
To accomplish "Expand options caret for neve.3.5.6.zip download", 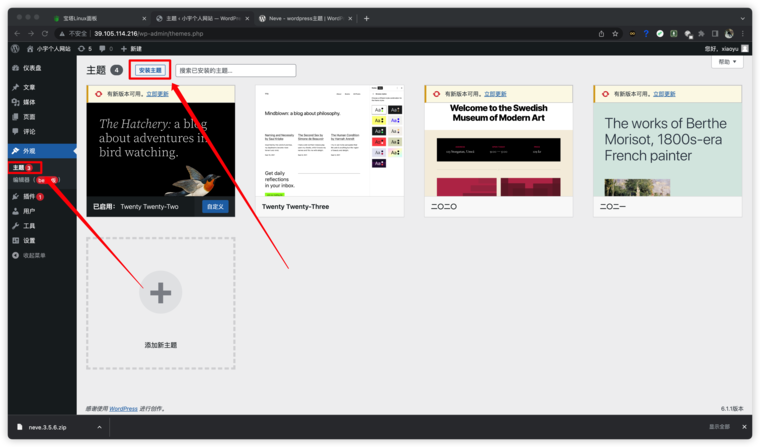I will (x=99, y=427).
